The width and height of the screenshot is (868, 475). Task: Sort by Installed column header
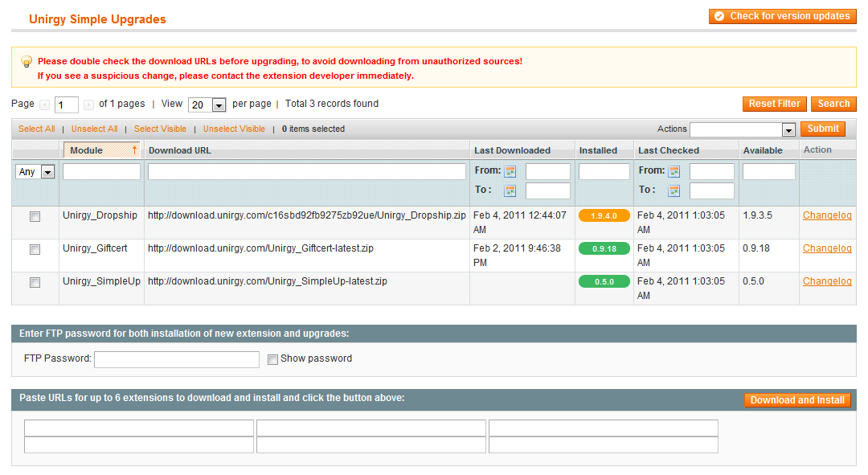598,150
